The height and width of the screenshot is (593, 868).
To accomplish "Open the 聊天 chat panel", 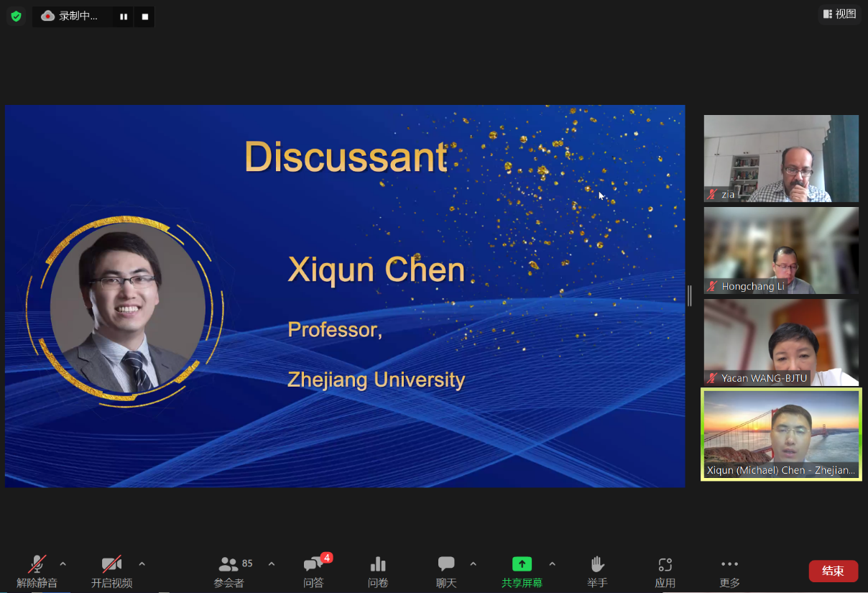I will tap(446, 572).
